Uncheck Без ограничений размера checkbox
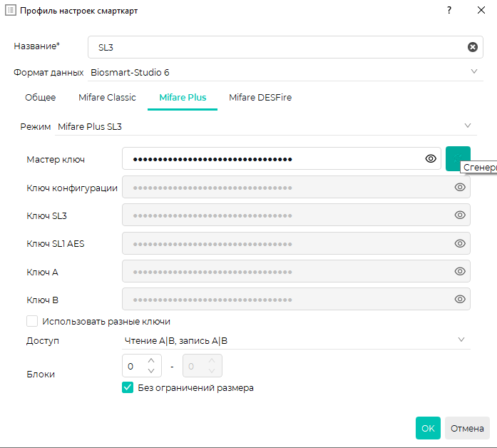The width and height of the screenshot is (497, 448). [x=128, y=387]
